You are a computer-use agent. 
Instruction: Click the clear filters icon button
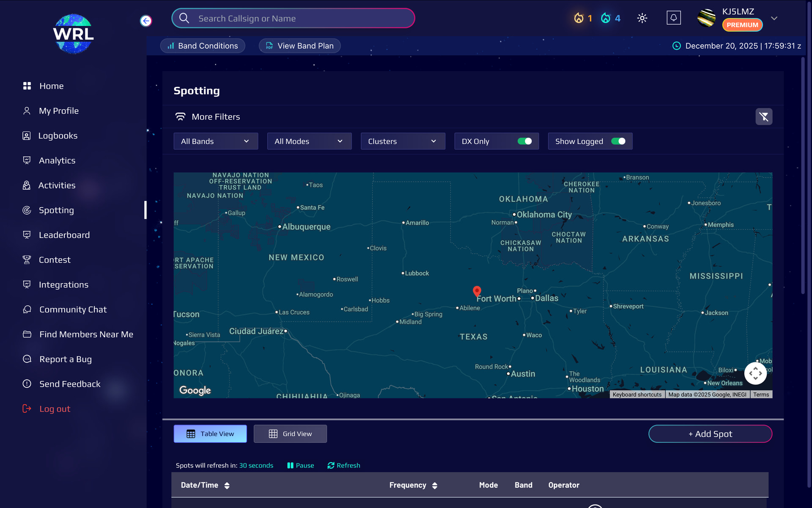pos(763,116)
